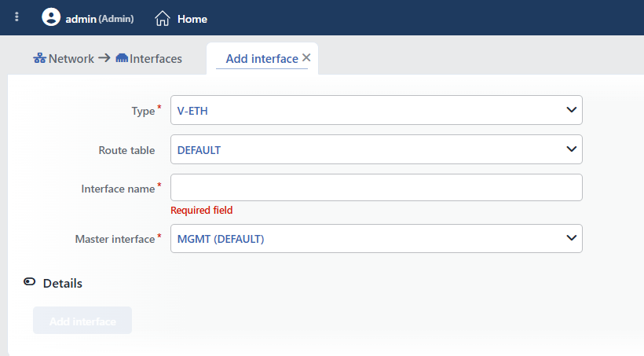
Task: Click the Network topology icon
Action: point(39,58)
